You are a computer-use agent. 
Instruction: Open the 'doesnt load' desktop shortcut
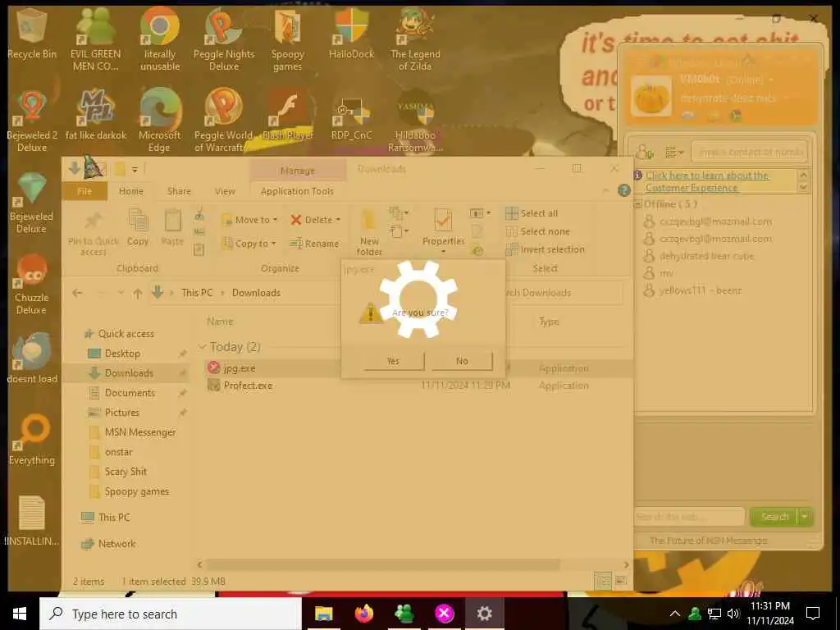point(32,358)
